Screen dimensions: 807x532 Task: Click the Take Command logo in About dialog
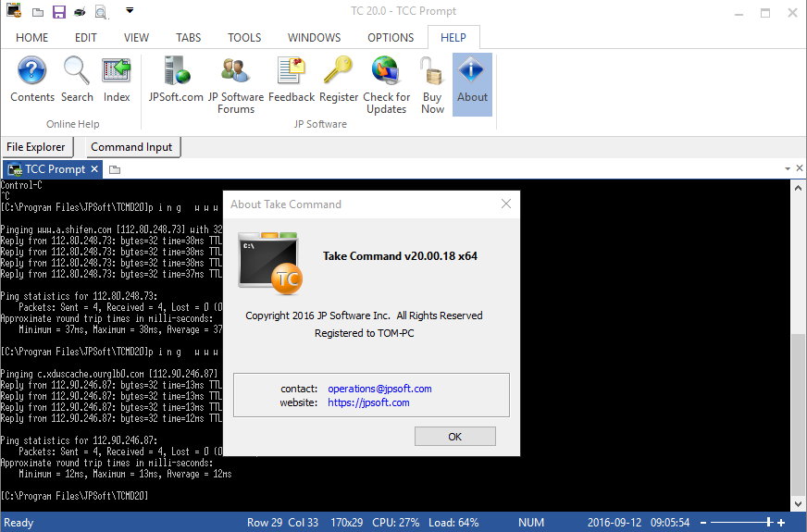(270, 264)
